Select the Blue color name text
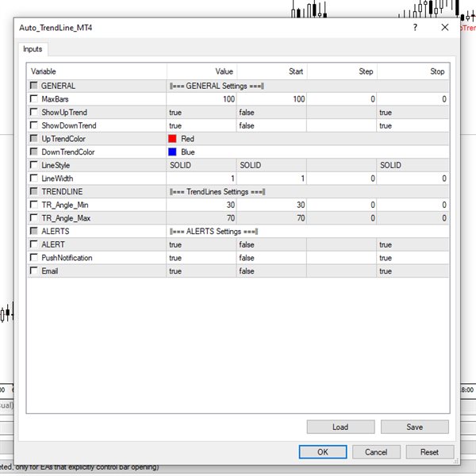 [188, 152]
